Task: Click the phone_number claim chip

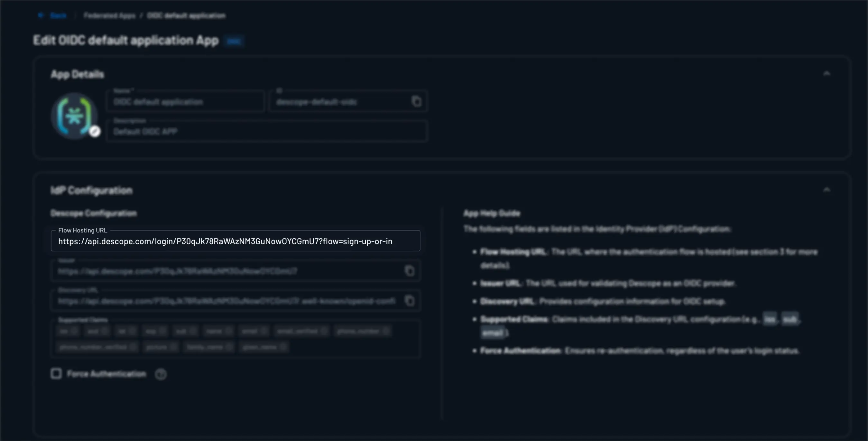Action: (358, 332)
